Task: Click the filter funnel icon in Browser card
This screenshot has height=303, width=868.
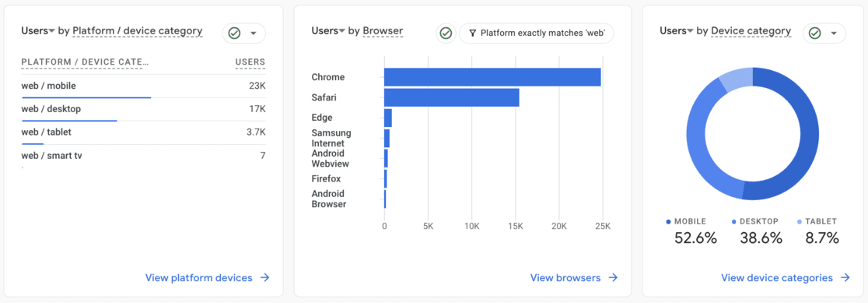Action: (472, 33)
